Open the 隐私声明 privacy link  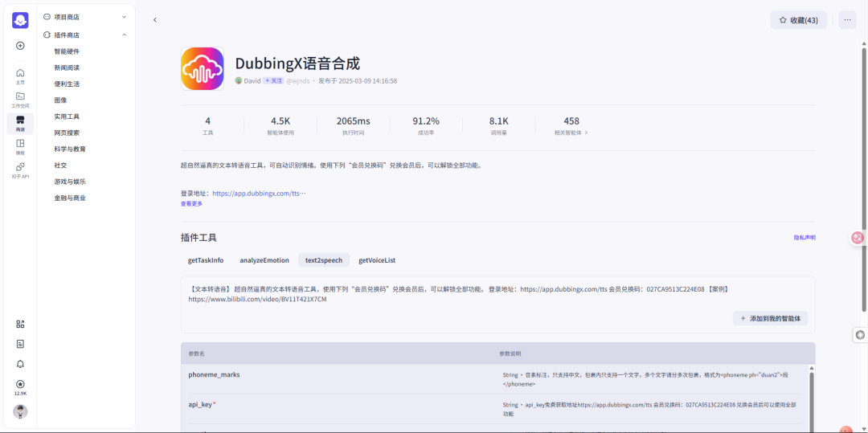pos(805,238)
